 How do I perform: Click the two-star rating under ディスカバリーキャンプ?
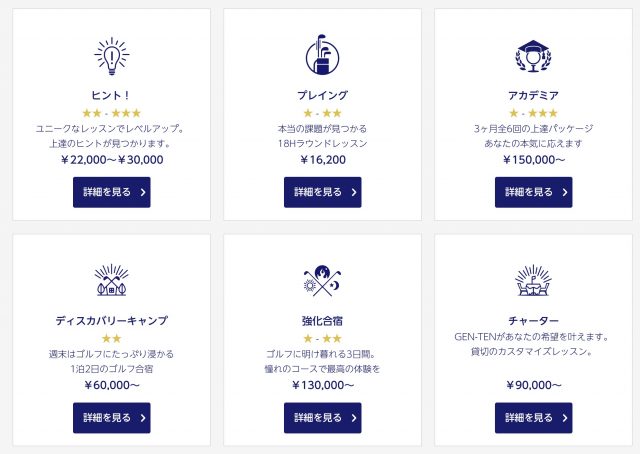[x=111, y=338]
